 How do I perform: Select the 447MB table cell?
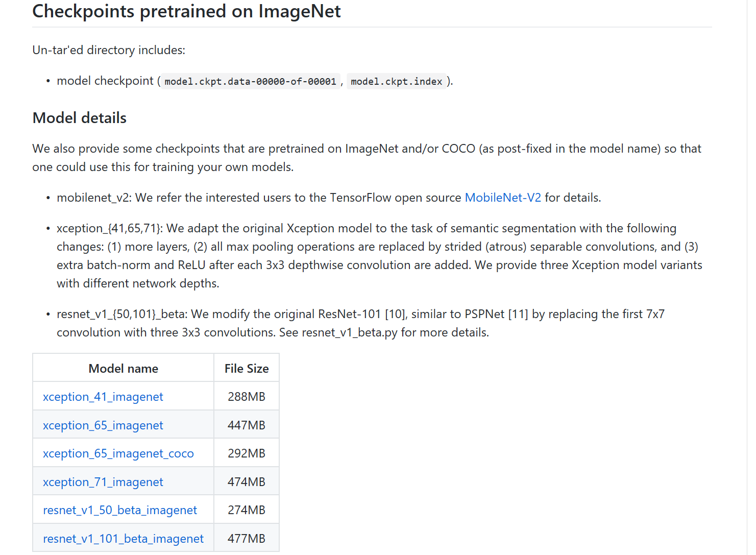pos(247,425)
